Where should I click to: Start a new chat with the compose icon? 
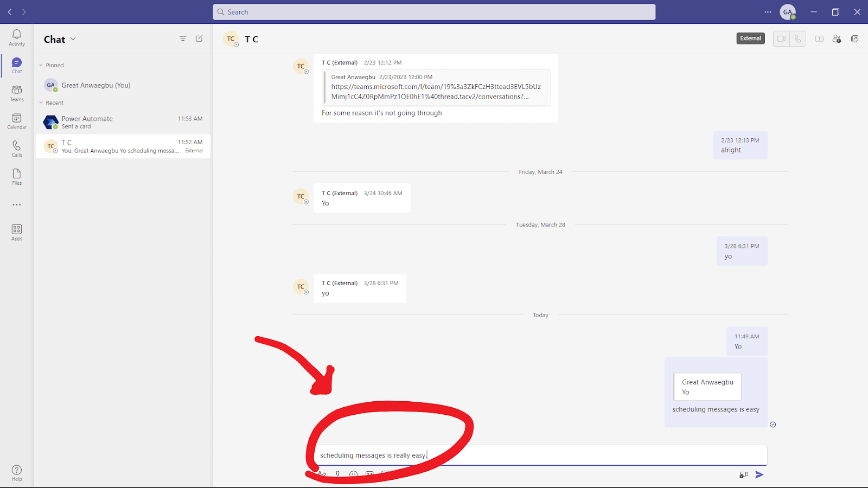click(x=199, y=38)
